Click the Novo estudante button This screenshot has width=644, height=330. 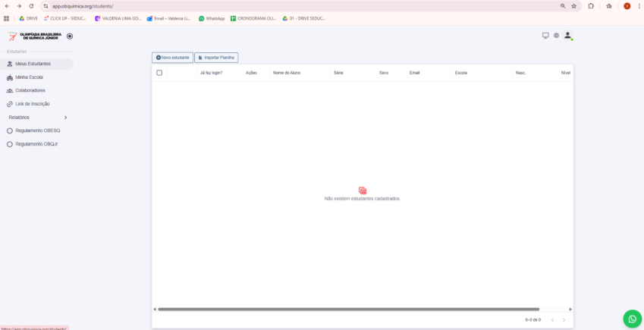coord(172,58)
